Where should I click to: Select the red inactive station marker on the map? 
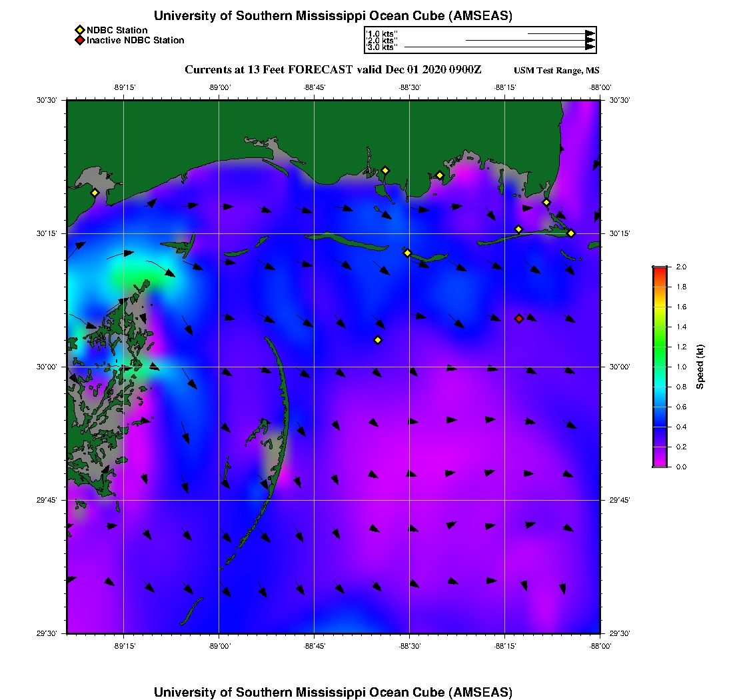pyautogui.click(x=519, y=319)
